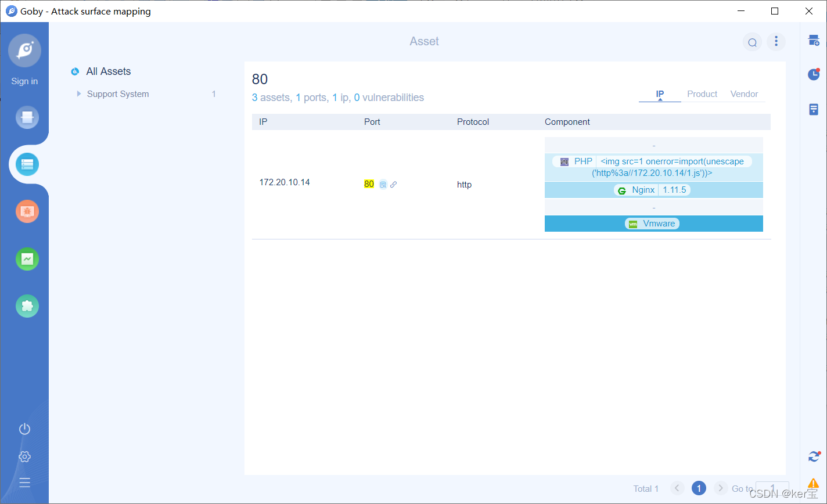
Task: Click the Support System category label
Action: (118, 94)
